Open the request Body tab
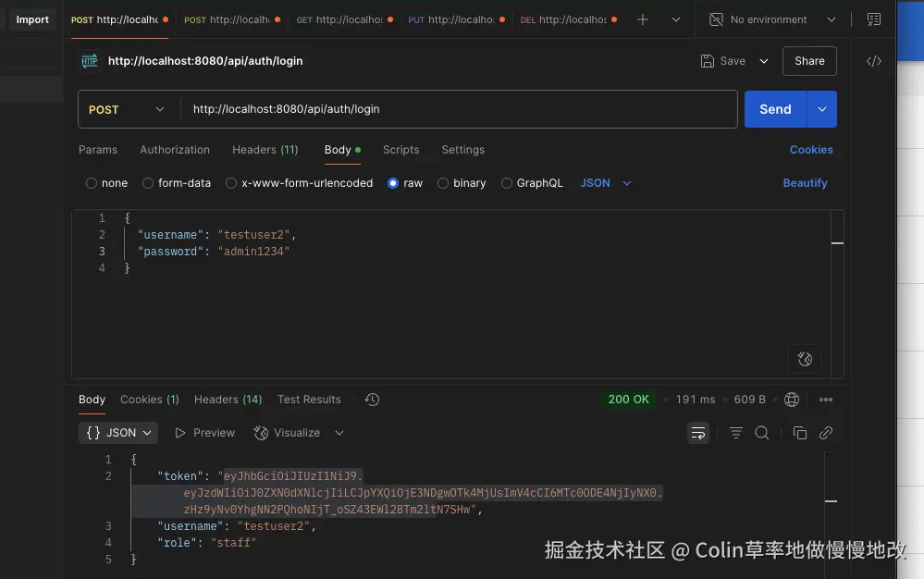This screenshot has width=924, height=579. pyautogui.click(x=342, y=150)
